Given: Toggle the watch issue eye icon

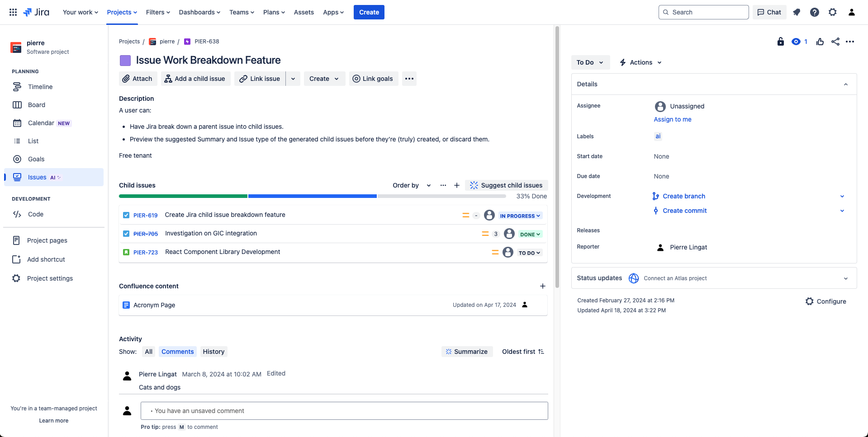Looking at the screenshot, I should 796,42.
